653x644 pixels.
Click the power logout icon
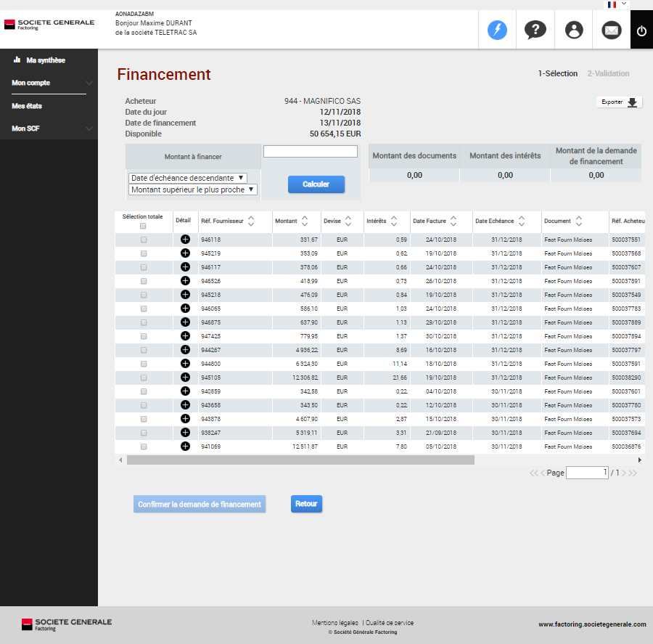coord(641,30)
